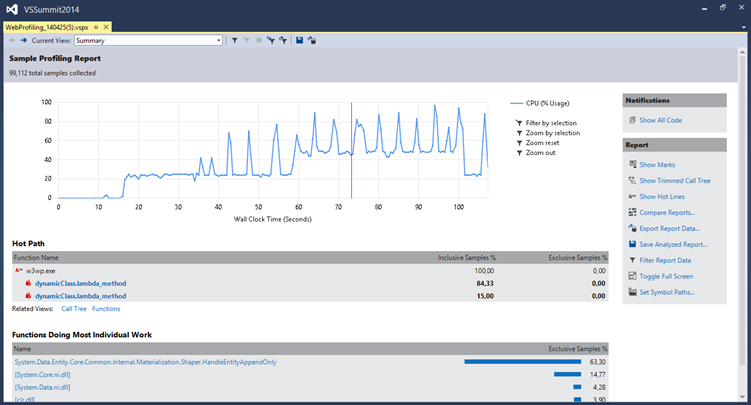Click the Compare Reports icon
The image size is (751, 405).
[x=632, y=212]
